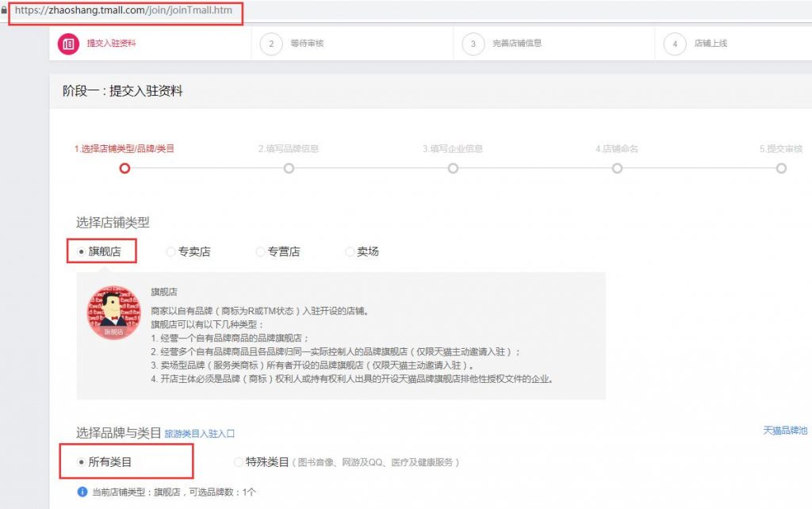Viewport: 812px width, 509px height.
Task: Click the blue info icon beside 当前店铺类型
Action: [82, 492]
